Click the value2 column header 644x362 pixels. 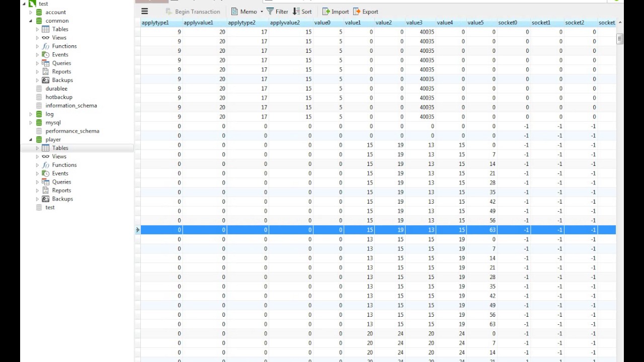[x=389, y=23]
